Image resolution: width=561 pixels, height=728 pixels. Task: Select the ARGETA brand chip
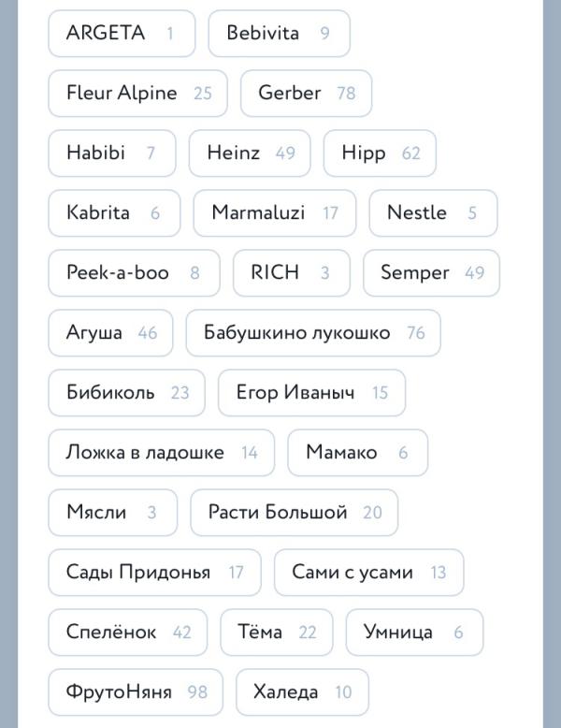122,34
